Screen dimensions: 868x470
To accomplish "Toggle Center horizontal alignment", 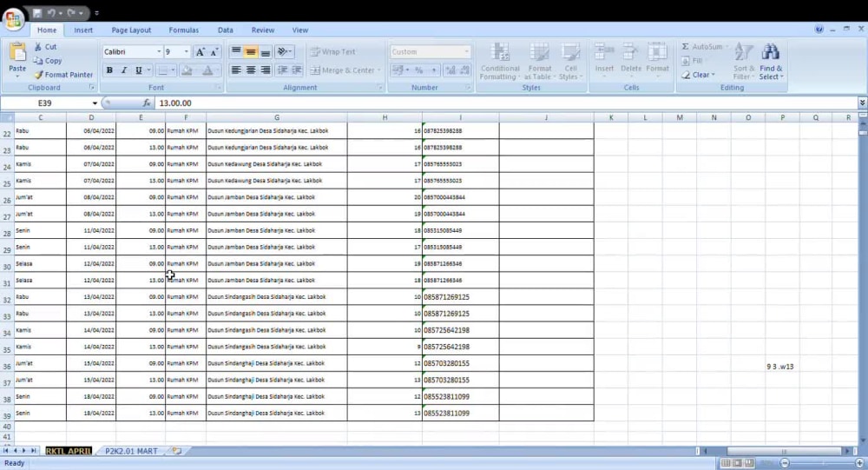I will 251,70.
